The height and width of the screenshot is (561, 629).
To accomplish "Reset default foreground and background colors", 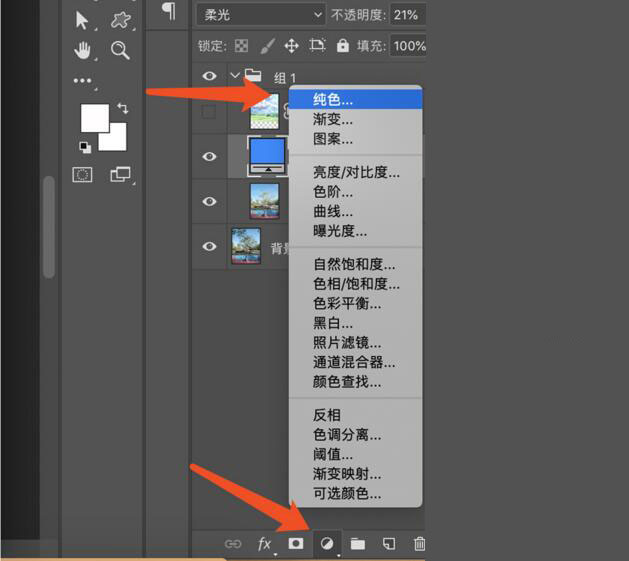I will [85, 147].
